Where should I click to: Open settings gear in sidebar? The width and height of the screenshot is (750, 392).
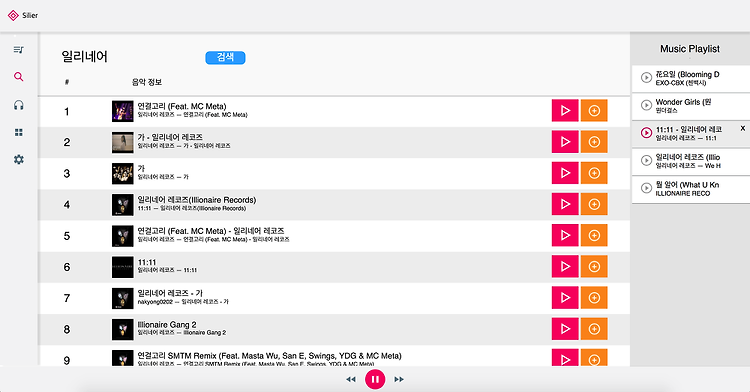point(19,160)
